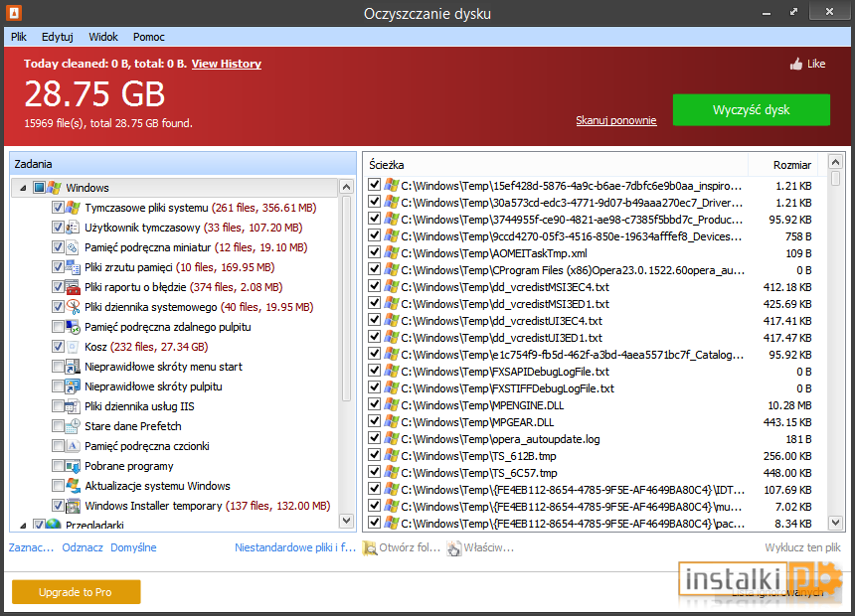
Task: Click the Pliki dziennika usług IIS icon
Action: [73, 406]
